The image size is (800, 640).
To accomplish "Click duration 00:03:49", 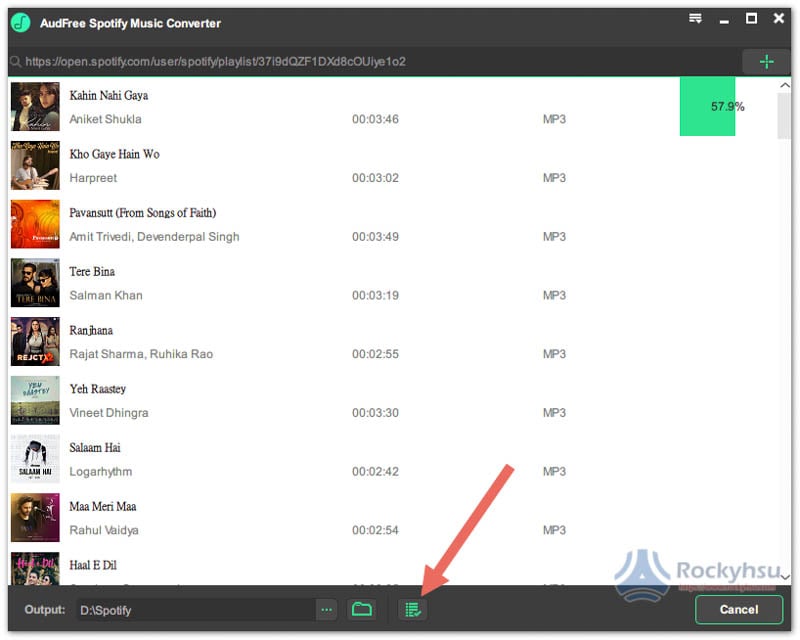I will click(376, 236).
